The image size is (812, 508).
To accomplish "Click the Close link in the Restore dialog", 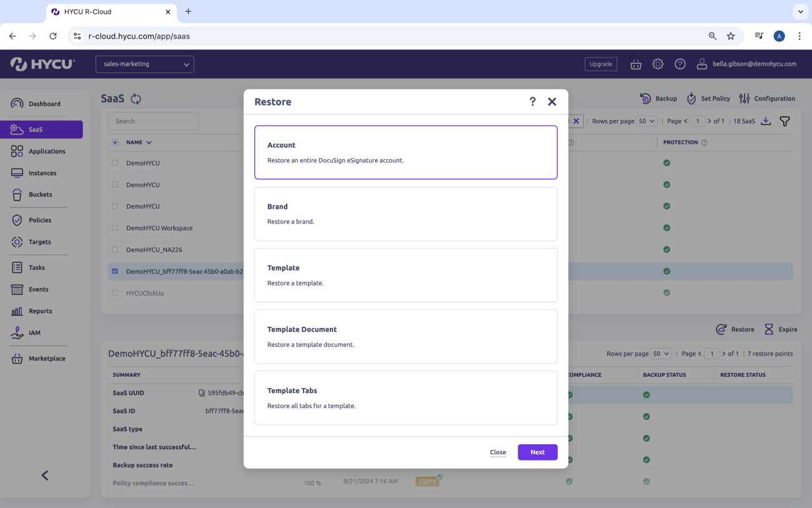I will tap(498, 452).
